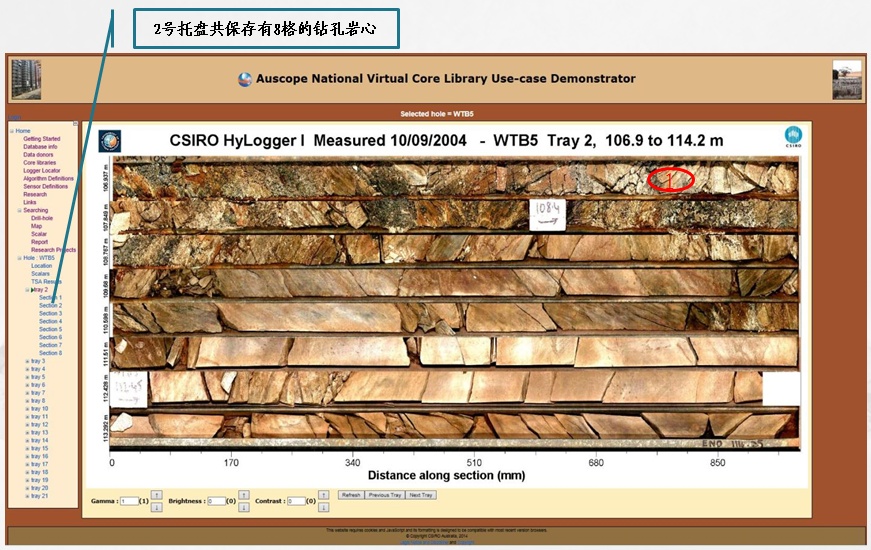Image resolution: width=871 pixels, height=550 pixels.
Task: Open TSA Results under Hole WTB5
Action: click(x=46, y=282)
